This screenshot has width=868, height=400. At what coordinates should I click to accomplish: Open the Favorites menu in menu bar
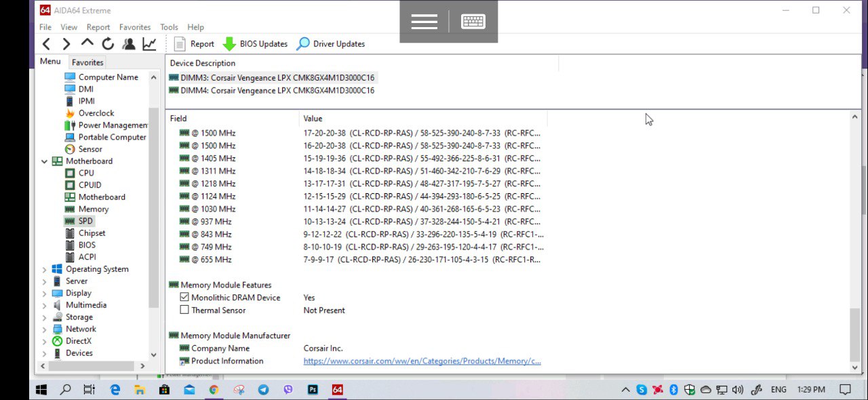(135, 27)
